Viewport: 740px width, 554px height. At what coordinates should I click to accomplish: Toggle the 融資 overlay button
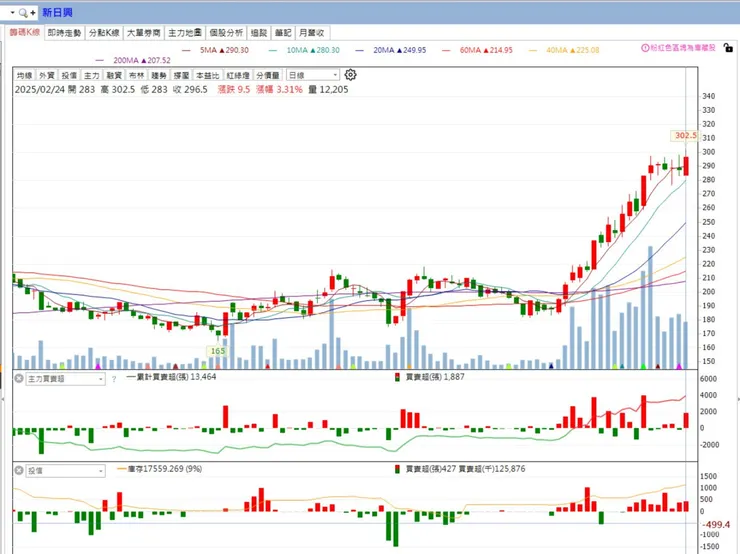(114, 76)
